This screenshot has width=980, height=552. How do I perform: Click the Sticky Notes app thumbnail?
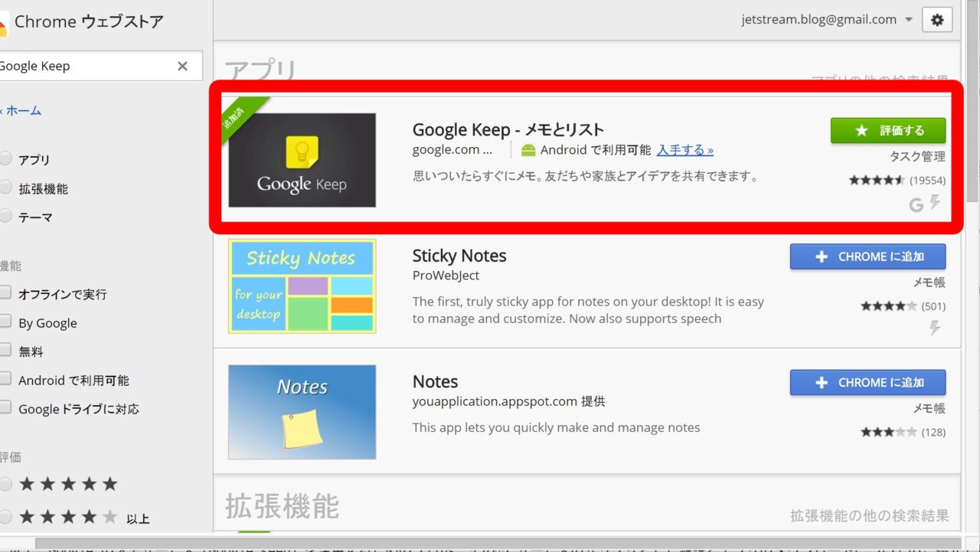(302, 286)
